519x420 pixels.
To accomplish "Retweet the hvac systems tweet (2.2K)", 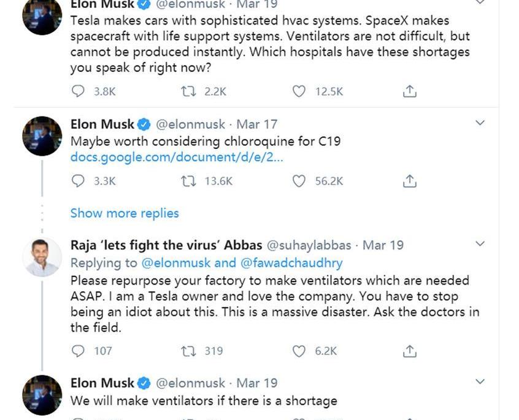I will click(188, 91).
